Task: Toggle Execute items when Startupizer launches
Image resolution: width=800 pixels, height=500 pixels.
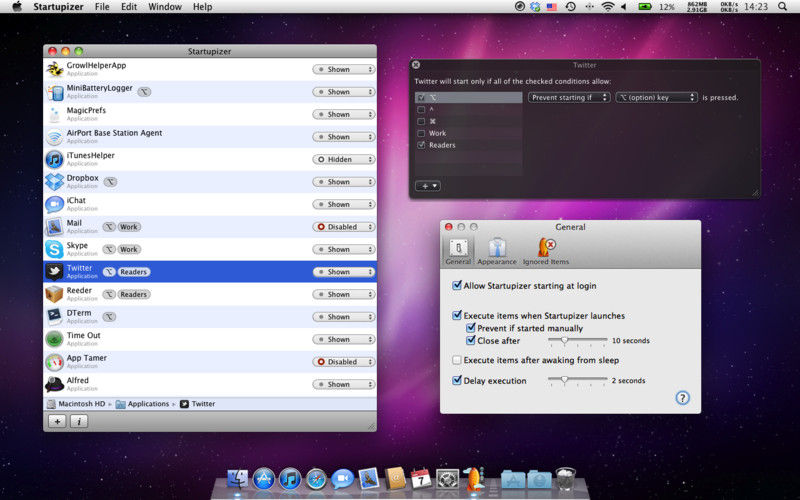Action: coord(457,315)
